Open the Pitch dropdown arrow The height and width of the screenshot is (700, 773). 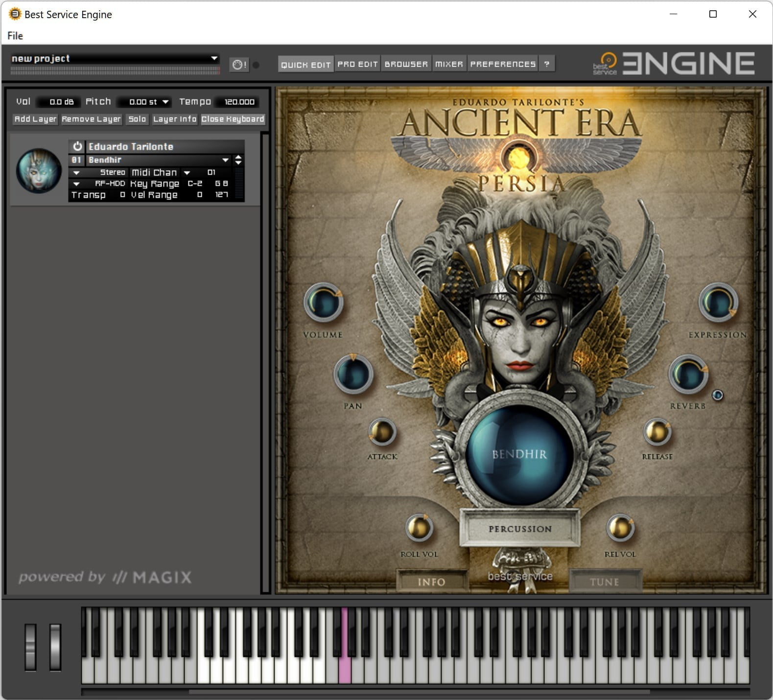pos(165,102)
